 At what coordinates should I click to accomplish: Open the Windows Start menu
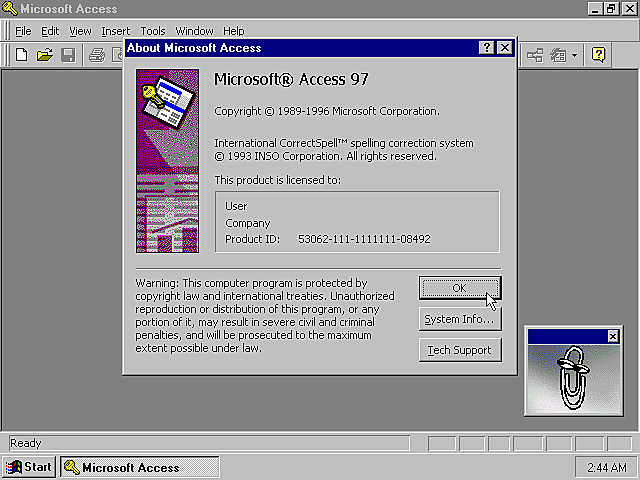click(29, 467)
